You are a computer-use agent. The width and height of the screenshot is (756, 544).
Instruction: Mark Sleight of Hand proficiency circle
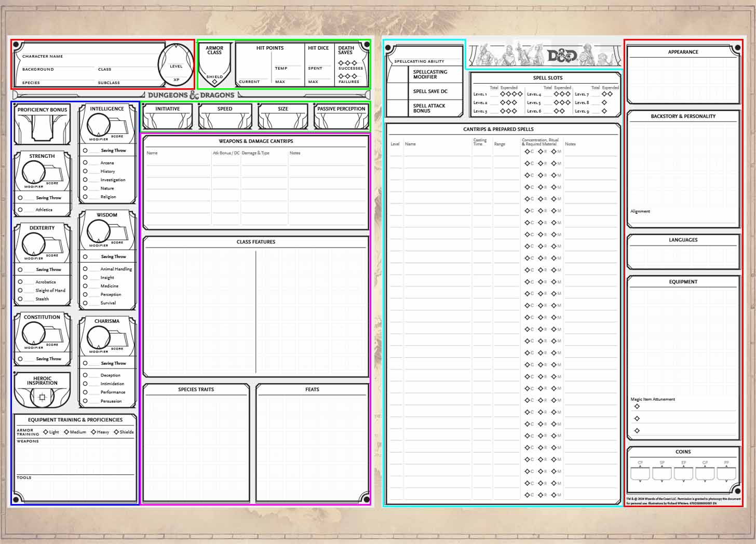pos(20,290)
